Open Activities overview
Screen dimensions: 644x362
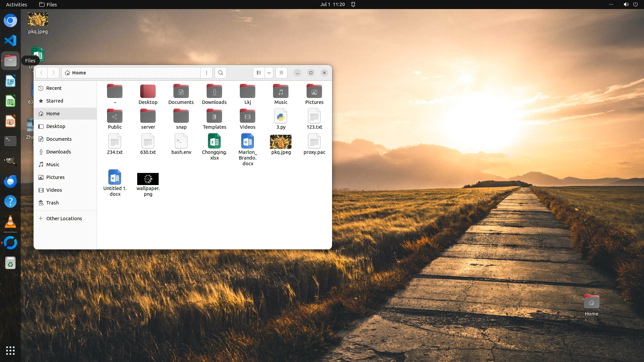[x=16, y=4]
